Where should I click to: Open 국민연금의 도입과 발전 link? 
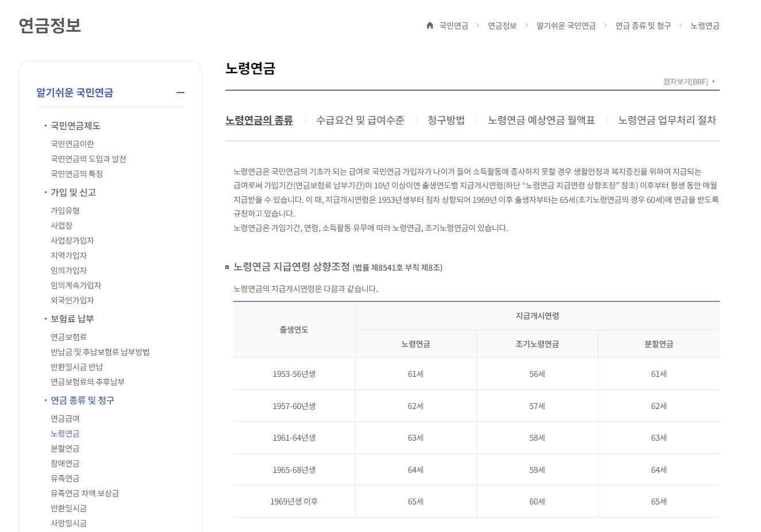(x=89, y=159)
